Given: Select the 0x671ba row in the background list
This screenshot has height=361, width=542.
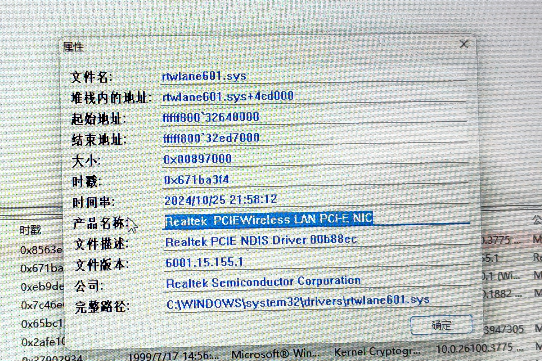Looking at the screenshot, I should [41, 268].
